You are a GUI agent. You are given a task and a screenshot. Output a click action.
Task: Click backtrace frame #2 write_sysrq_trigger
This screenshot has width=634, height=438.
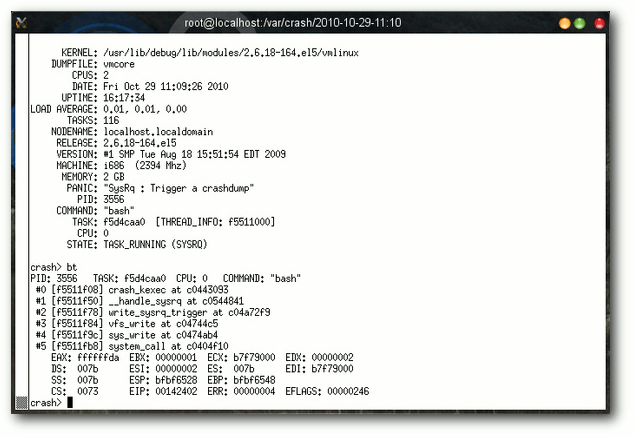[x=153, y=312]
